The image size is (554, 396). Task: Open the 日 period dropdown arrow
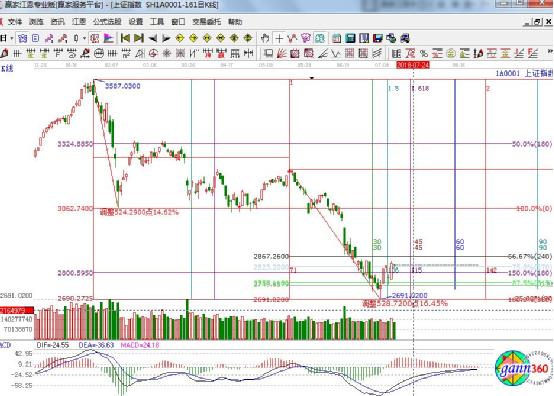[12, 38]
